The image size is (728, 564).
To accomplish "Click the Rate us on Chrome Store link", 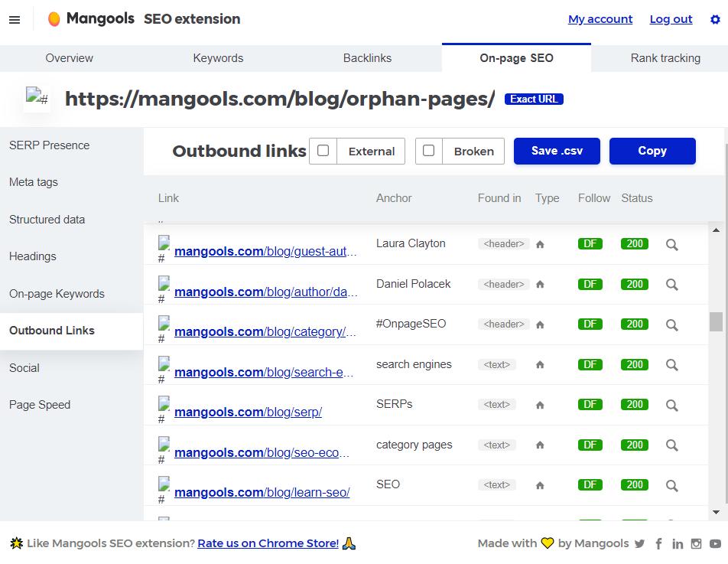I will tap(268, 543).
